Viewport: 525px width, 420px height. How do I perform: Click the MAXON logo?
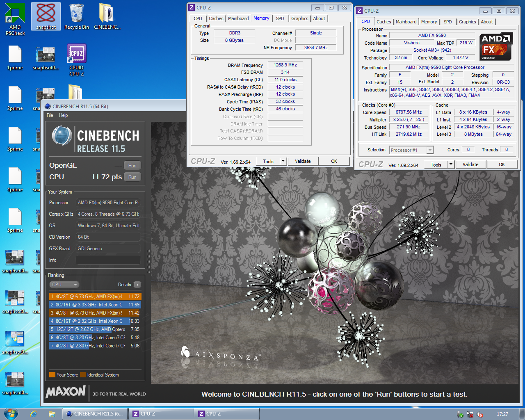(x=66, y=392)
